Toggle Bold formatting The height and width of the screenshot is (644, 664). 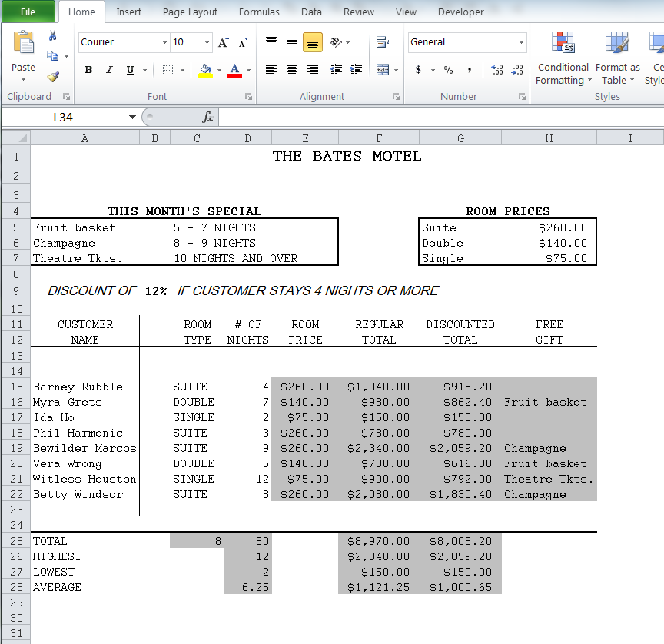point(88,70)
